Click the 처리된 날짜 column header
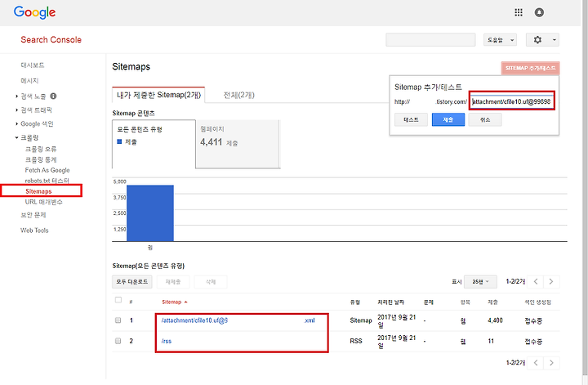 [x=390, y=302]
